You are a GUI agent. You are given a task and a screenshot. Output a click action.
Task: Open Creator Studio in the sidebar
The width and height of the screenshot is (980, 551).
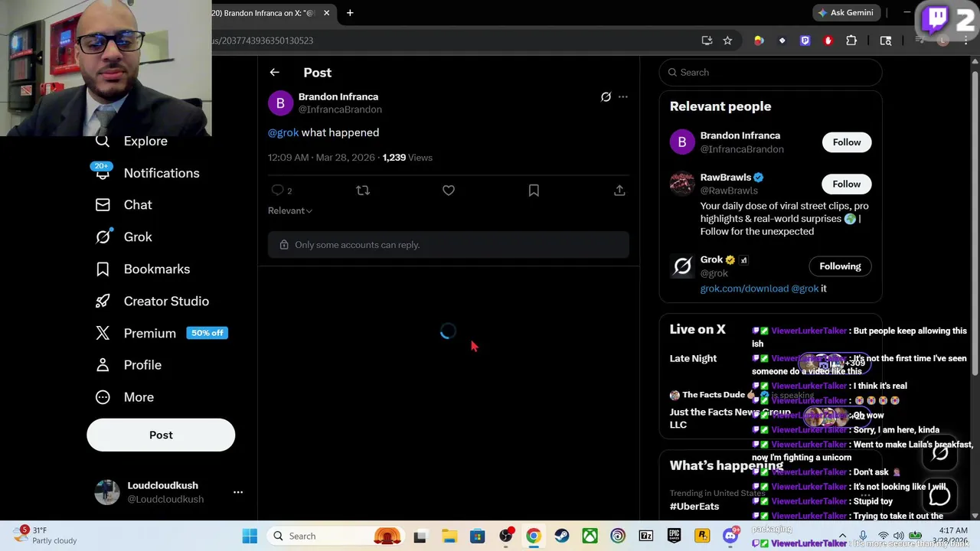(152, 302)
